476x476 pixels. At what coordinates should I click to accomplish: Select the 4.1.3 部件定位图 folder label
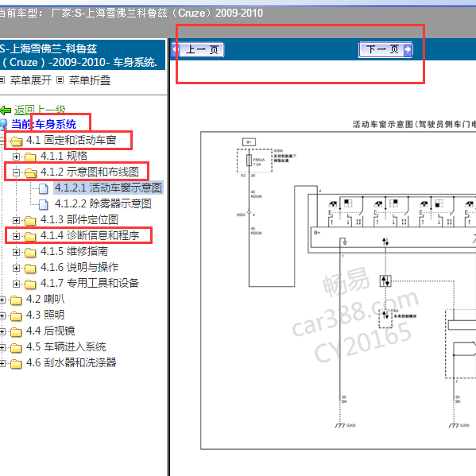pyautogui.click(x=79, y=219)
